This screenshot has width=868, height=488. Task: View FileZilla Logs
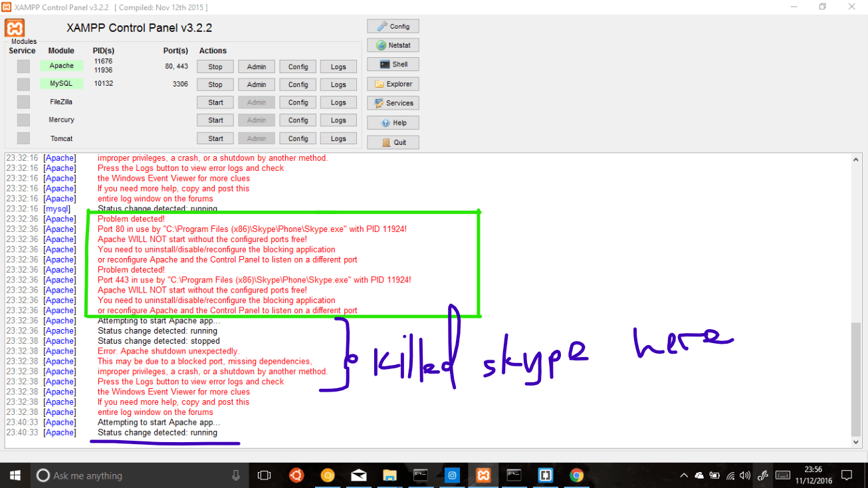[338, 102]
